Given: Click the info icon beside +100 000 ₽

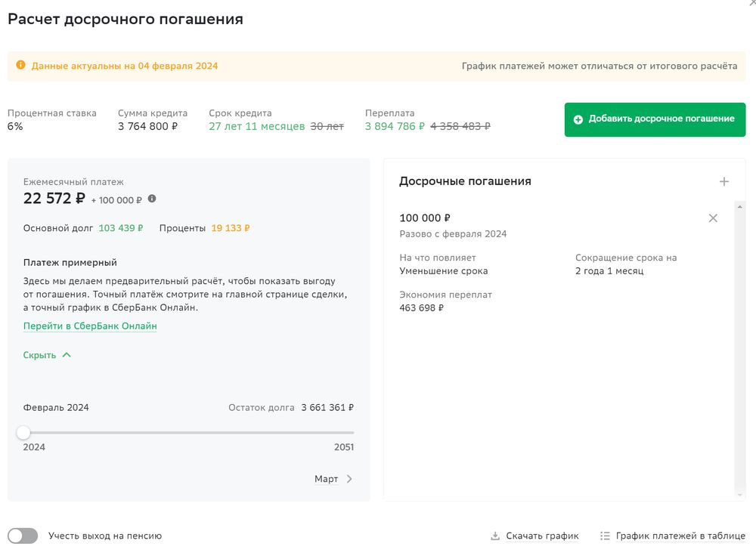Looking at the screenshot, I should point(152,199).
